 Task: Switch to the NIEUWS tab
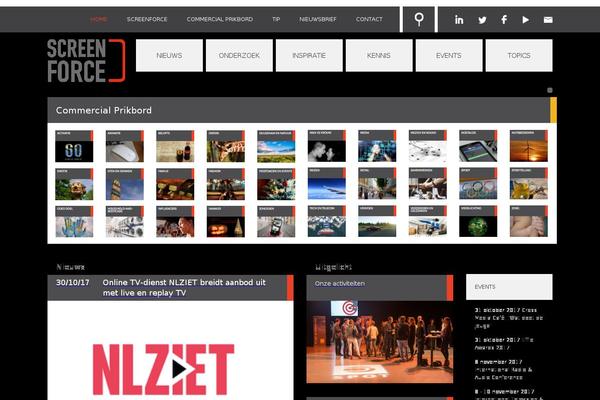click(169, 55)
